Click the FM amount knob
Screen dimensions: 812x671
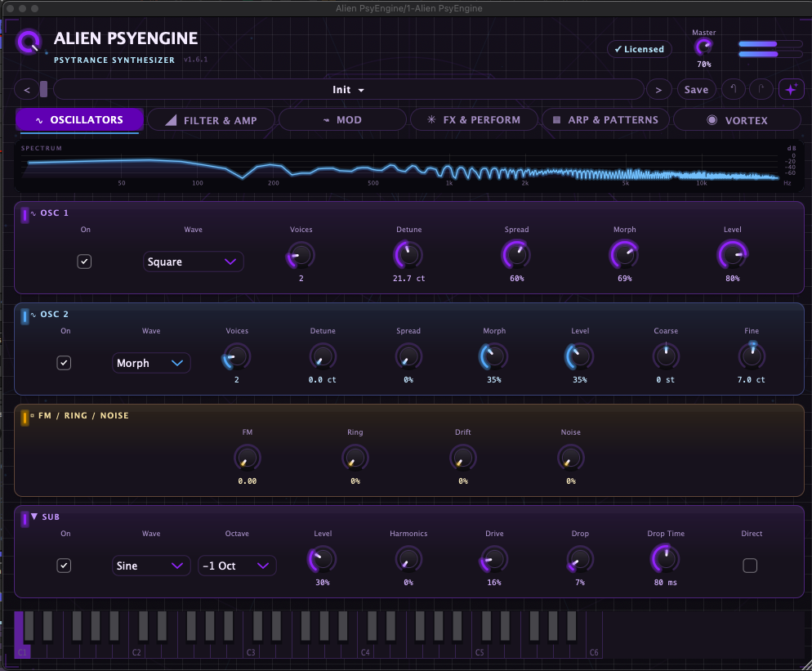point(247,458)
